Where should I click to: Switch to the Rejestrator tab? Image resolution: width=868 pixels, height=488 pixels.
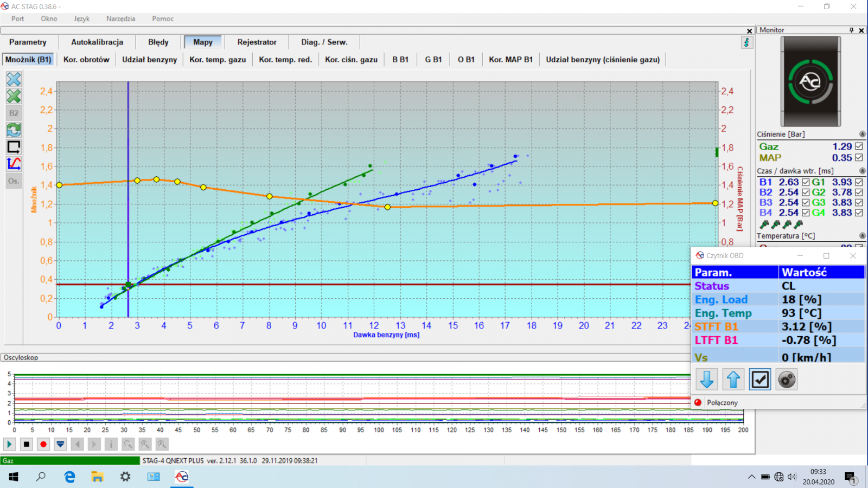pos(257,42)
